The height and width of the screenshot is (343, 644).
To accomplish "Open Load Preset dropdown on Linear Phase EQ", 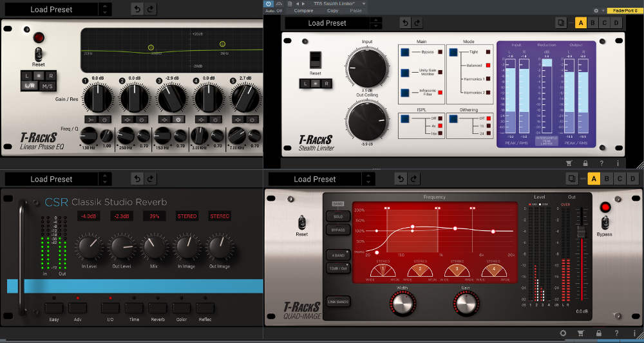I will click(x=52, y=9).
